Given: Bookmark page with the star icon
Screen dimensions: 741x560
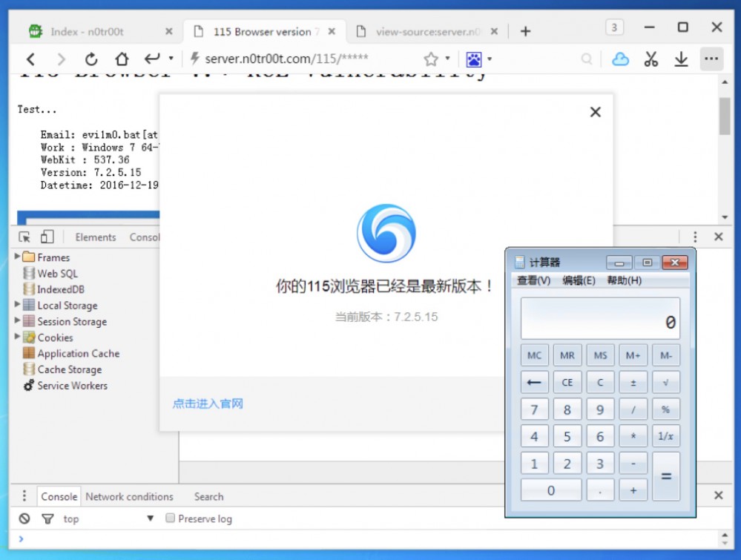Looking at the screenshot, I should [x=430, y=59].
